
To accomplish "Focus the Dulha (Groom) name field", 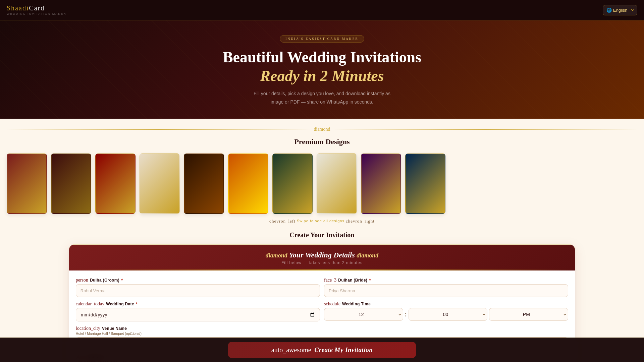I will pos(198,291).
